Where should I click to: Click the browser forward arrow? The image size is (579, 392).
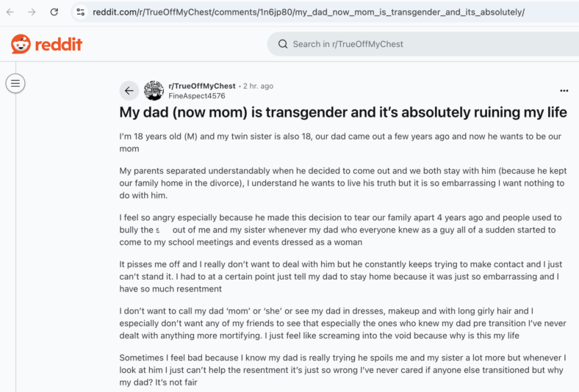point(32,12)
